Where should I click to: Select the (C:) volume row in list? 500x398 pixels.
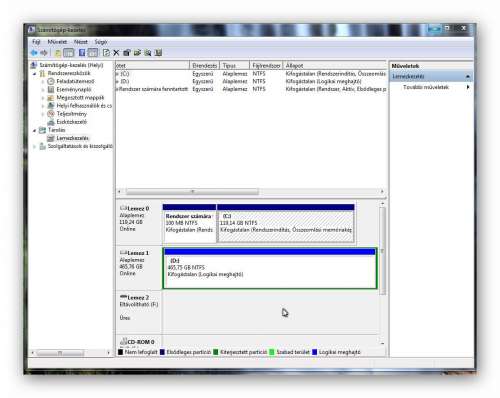coord(251,74)
